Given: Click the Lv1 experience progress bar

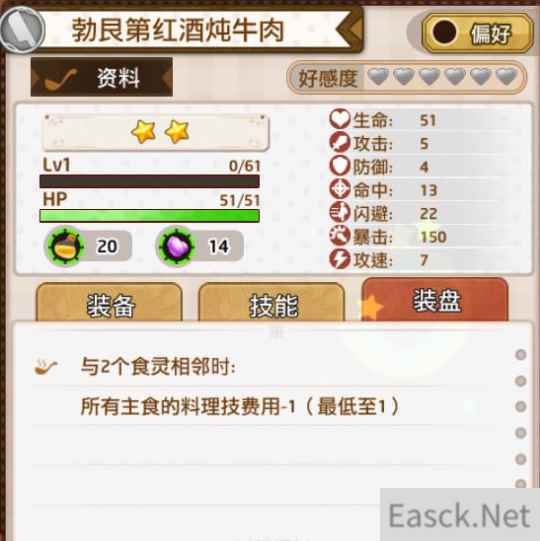Looking at the screenshot, I should pos(149,181).
